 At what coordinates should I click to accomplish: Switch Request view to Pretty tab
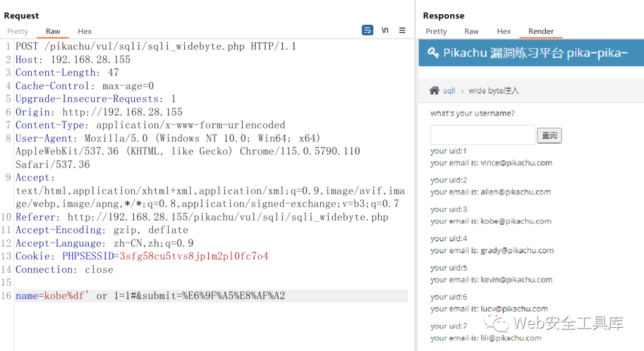[18, 31]
